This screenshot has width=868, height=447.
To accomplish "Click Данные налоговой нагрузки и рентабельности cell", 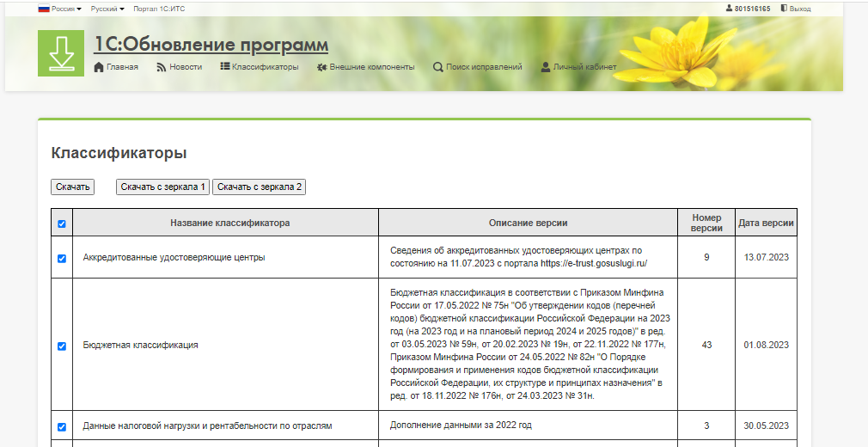I will coord(226,426).
